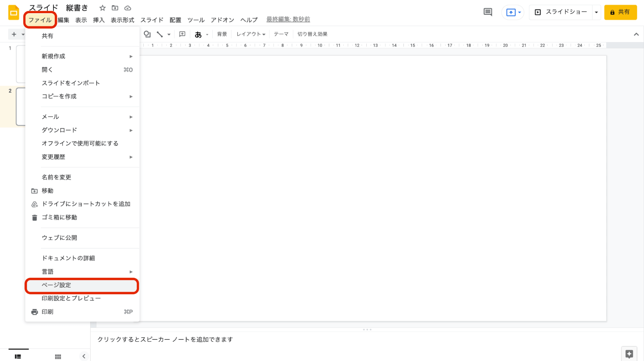This screenshot has width=644, height=361.
Task: Choose 開く in the File menu
Action: (x=82, y=69)
